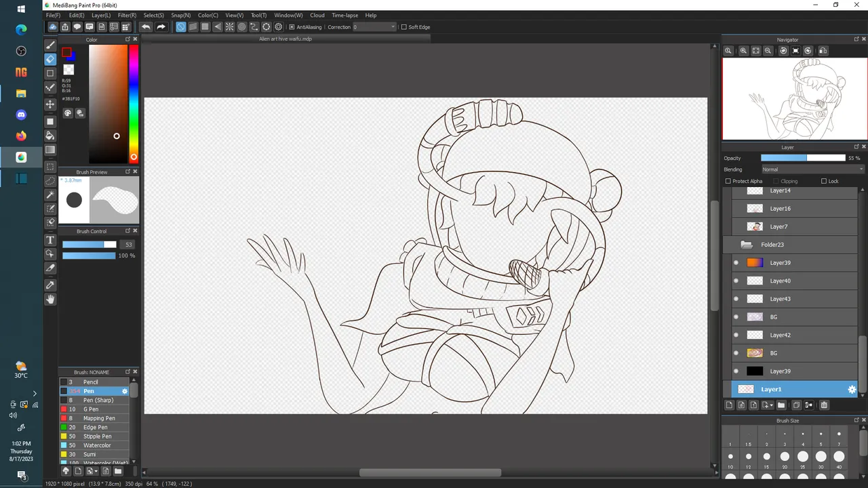This screenshot has height=488, width=868.
Task: Open the Time-lapse menu
Action: point(344,15)
